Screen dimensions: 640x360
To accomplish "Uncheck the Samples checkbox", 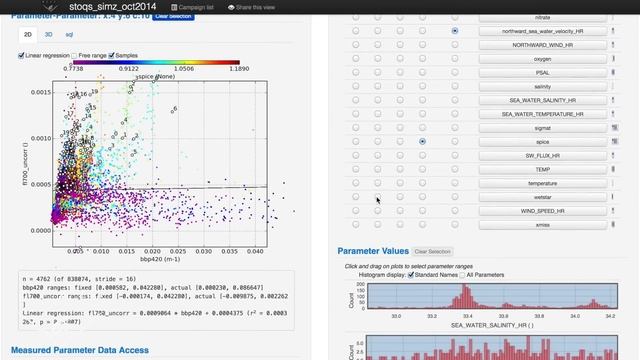I will pyautogui.click(x=111, y=56).
